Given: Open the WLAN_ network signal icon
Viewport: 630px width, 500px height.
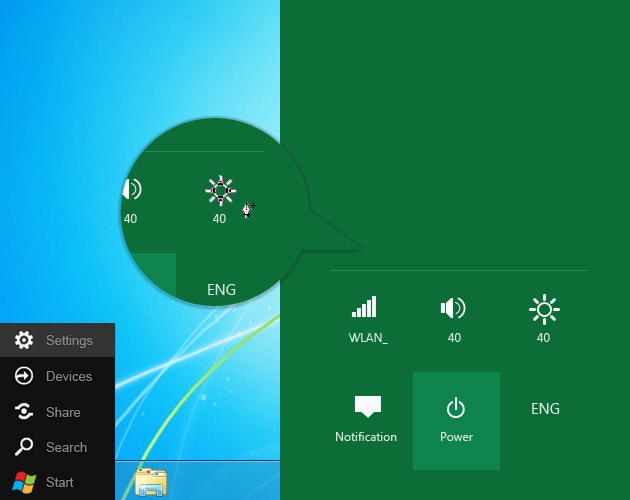Looking at the screenshot, I should tap(364, 307).
